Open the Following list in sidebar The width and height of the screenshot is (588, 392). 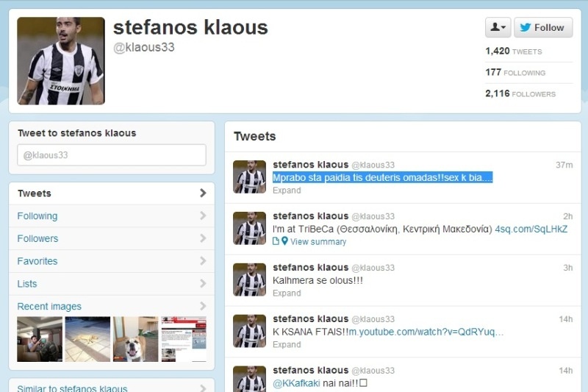click(112, 216)
